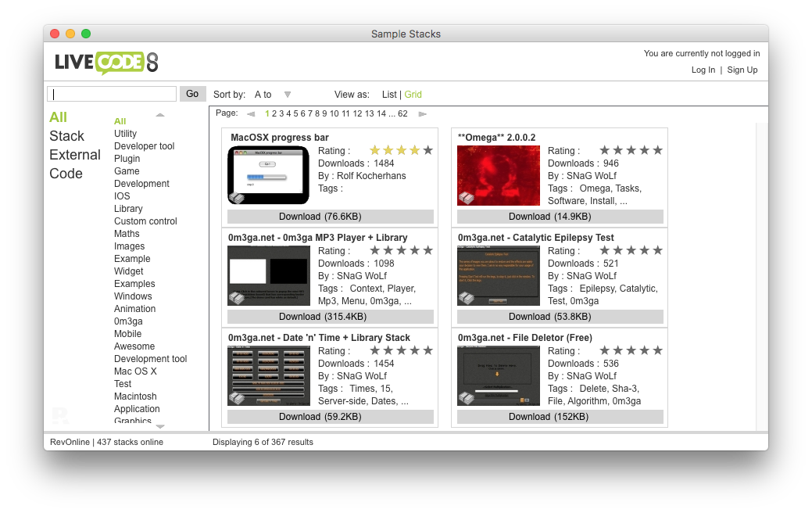Download 0m3ga MP3 Player (315.4KB)
This screenshot has width=812, height=513.
pos(331,317)
